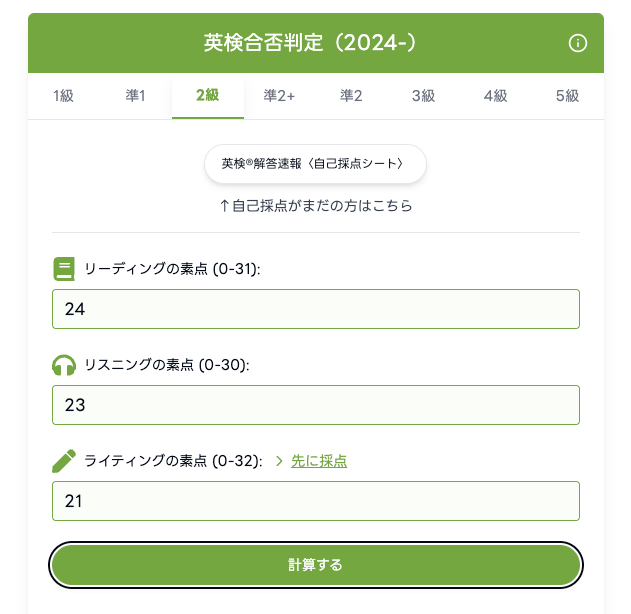Select the 5級 grade tab
Viewport: 631px width, 614px height.
point(567,96)
